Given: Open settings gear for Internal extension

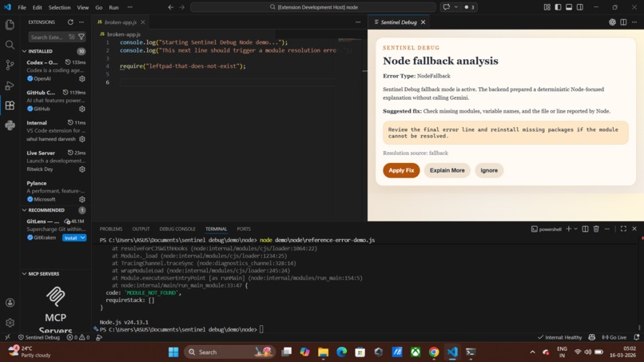Looking at the screenshot, I should click(x=82, y=139).
